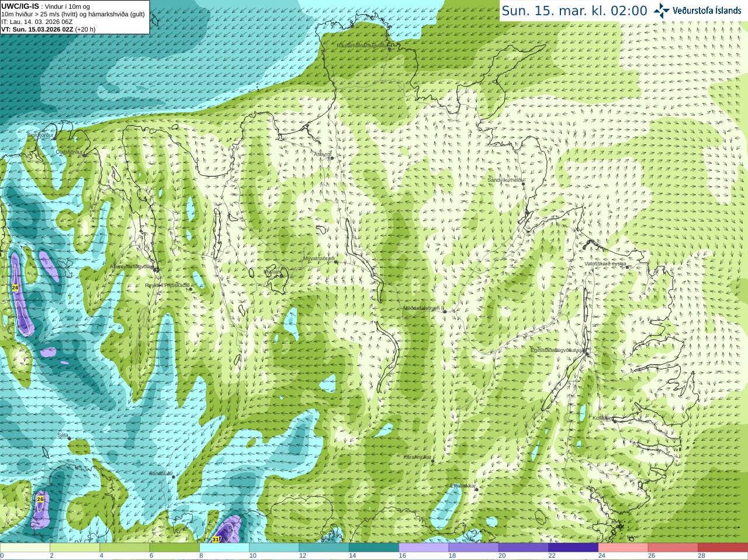The height and width of the screenshot is (560, 748).
Task: Click the Ásbyrgi station label
Action: 321,154
